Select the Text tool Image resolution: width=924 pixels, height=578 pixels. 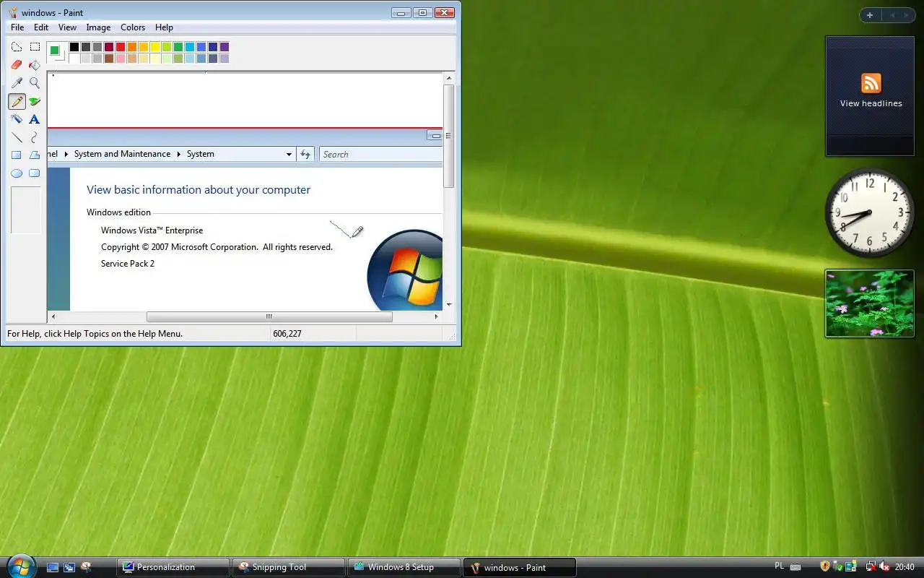click(35, 119)
